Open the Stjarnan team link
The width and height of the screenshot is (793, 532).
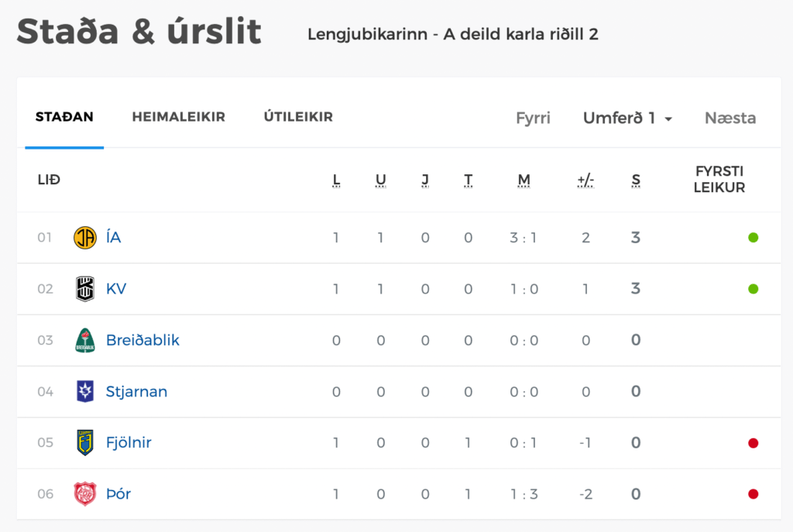tap(136, 392)
